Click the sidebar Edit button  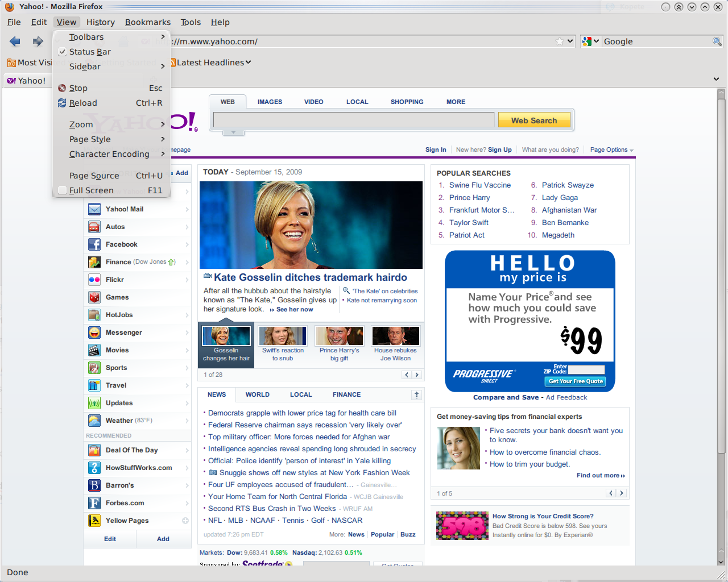coord(110,539)
